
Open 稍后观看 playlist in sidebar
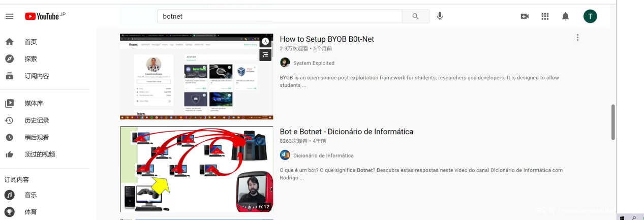click(x=37, y=137)
